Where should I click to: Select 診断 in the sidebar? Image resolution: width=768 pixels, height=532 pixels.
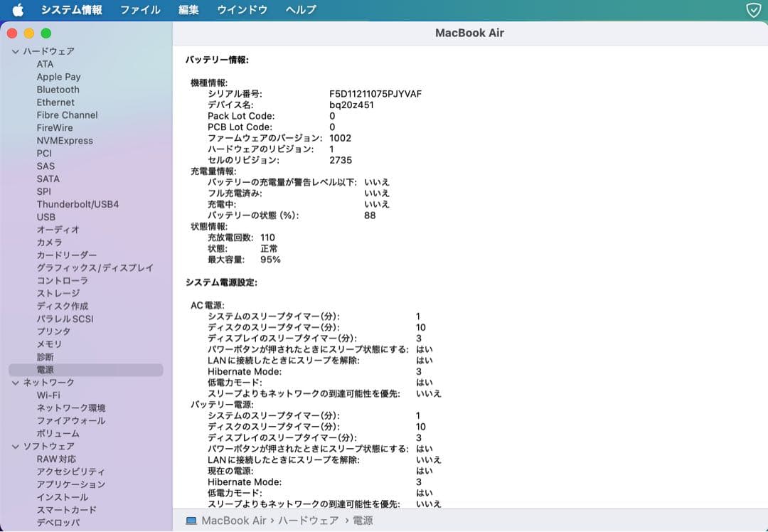pyautogui.click(x=45, y=357)
